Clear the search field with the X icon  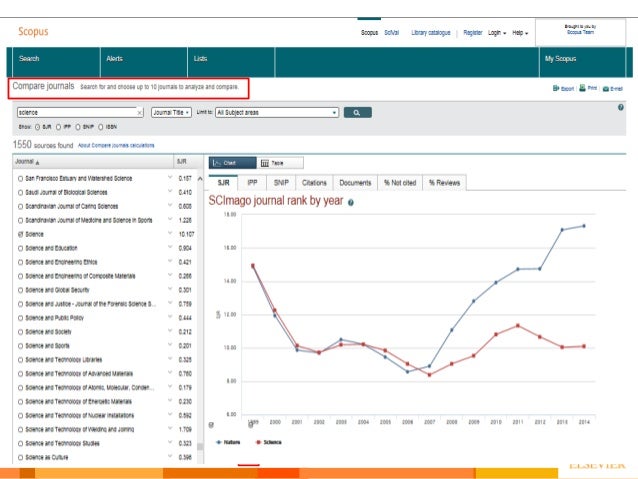[139, 113]
